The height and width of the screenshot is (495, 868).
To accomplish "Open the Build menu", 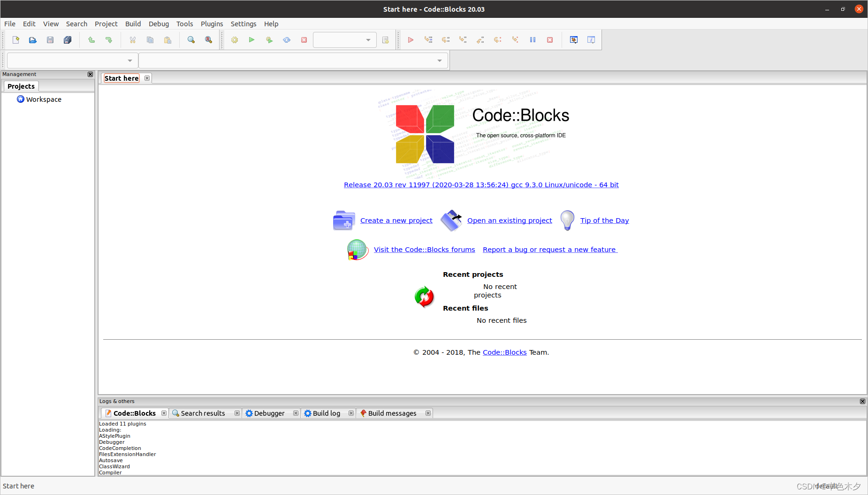I will coord(133,24).
